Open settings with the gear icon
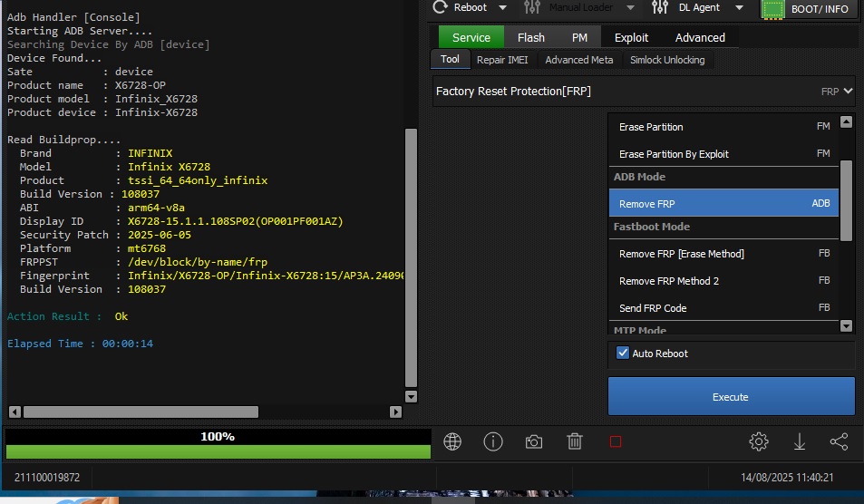Viewport: 864px width, 504px height. click(759, 441)
